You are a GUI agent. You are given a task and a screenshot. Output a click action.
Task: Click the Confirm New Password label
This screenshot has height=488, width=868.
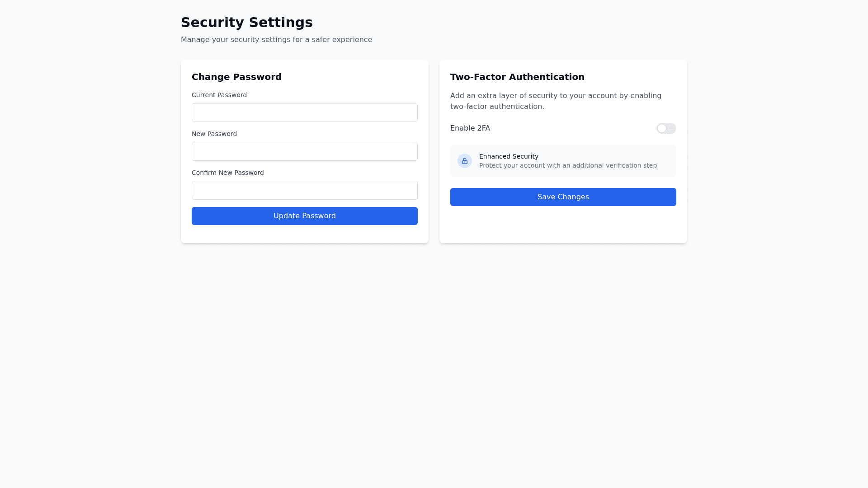click(227, 173)
